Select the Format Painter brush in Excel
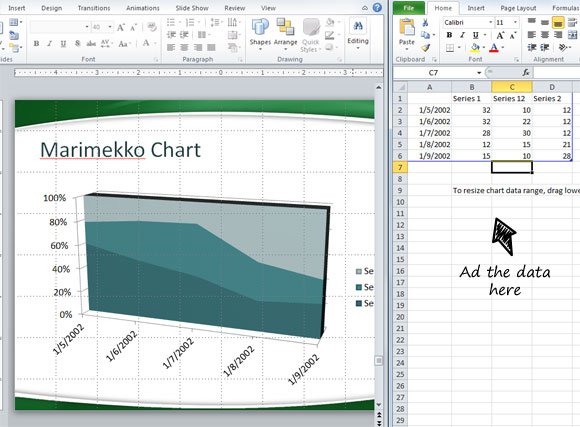Viewport: 580px width, 427px height. click(x=425, y=47)
